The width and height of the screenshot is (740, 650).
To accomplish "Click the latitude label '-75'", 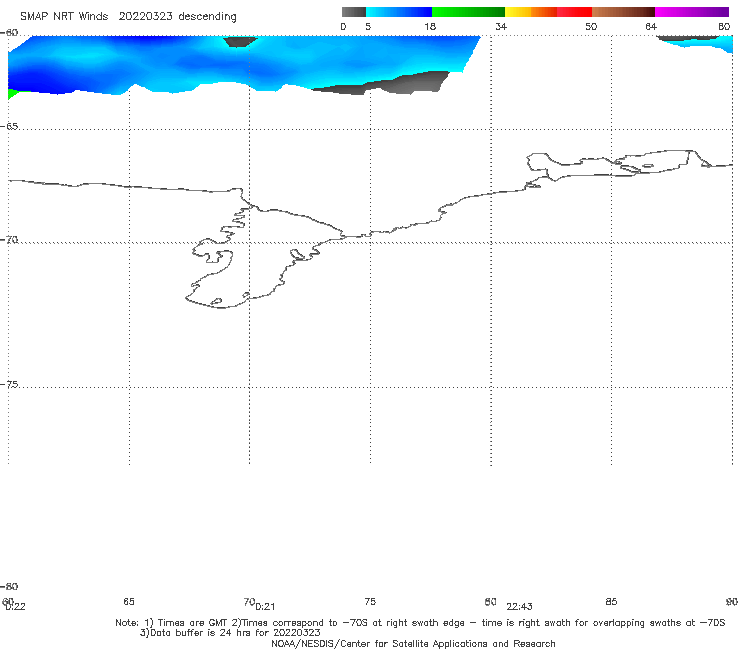I will point(9,384).
